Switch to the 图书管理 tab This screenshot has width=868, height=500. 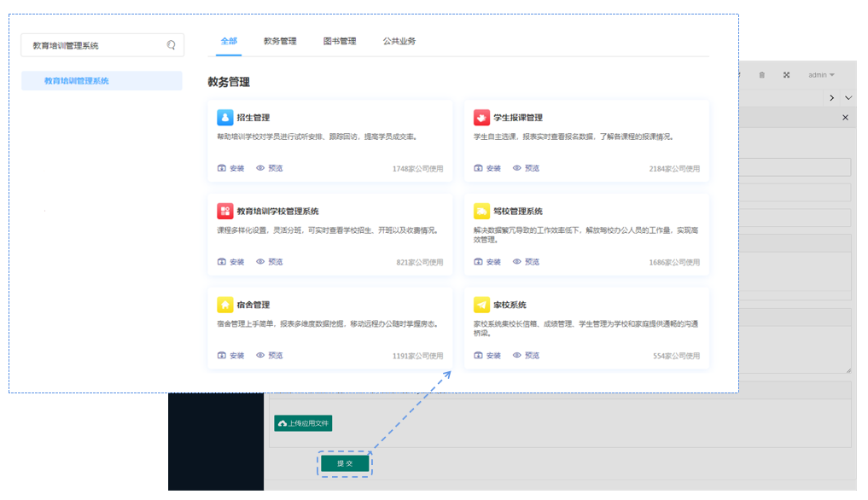coord(340,41)
